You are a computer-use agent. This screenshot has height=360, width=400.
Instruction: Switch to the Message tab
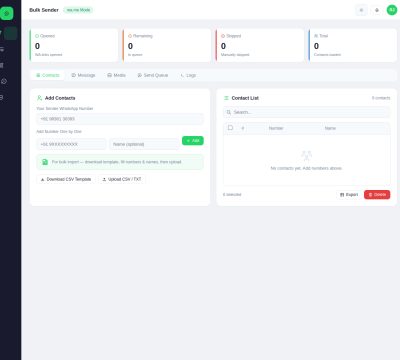click(x=83, y=75)
